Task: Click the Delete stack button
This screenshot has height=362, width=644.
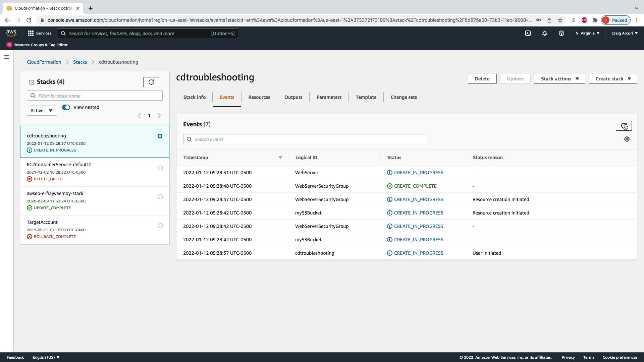Action: click(482, 79)
